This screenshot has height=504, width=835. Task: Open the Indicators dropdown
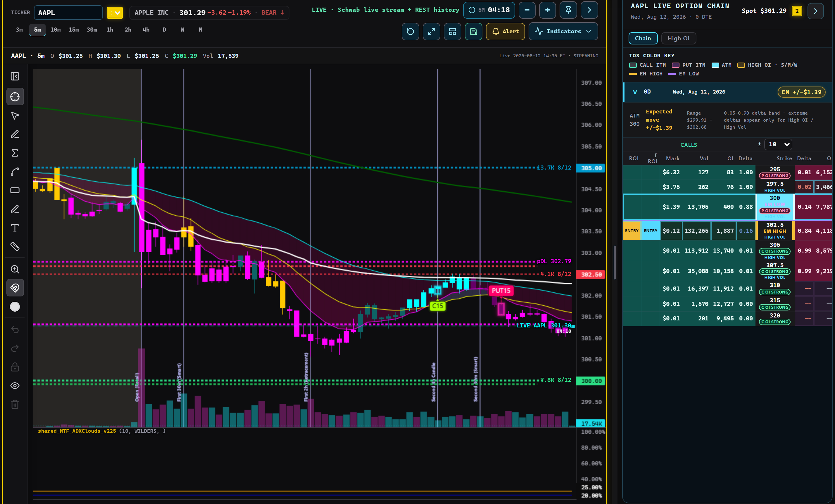(563, 32)
